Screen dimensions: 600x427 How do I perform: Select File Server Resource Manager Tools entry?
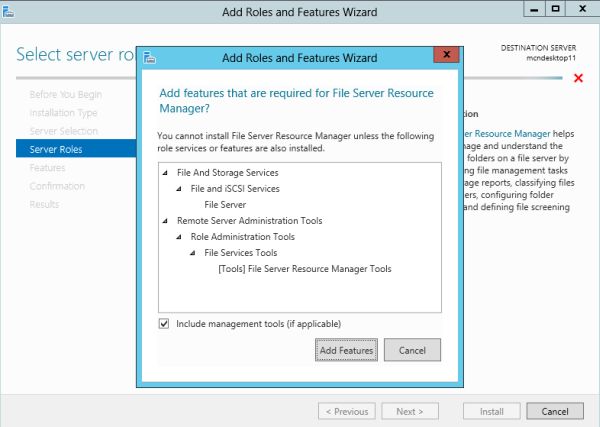tap(304, 268)
